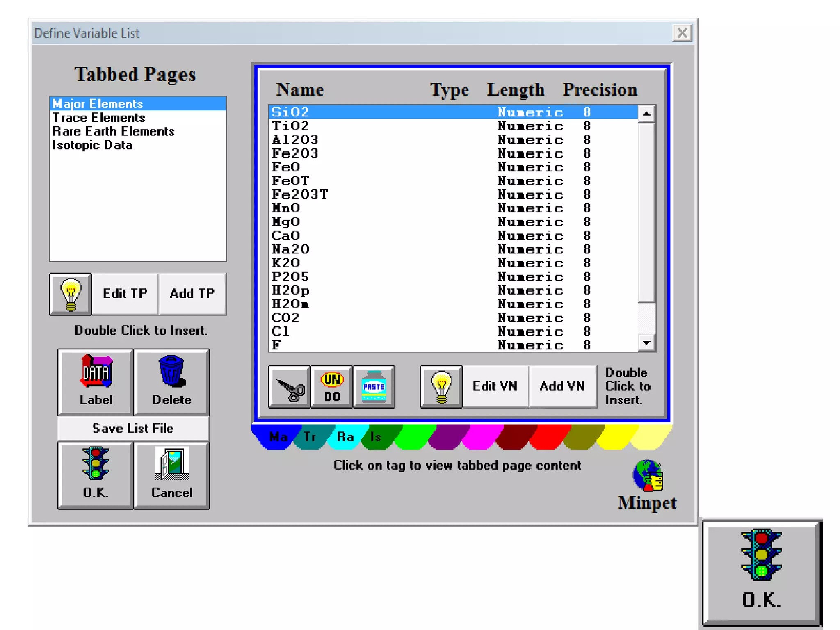
Task: Click the Delete trash can button
Action: [x=172, y=382]
